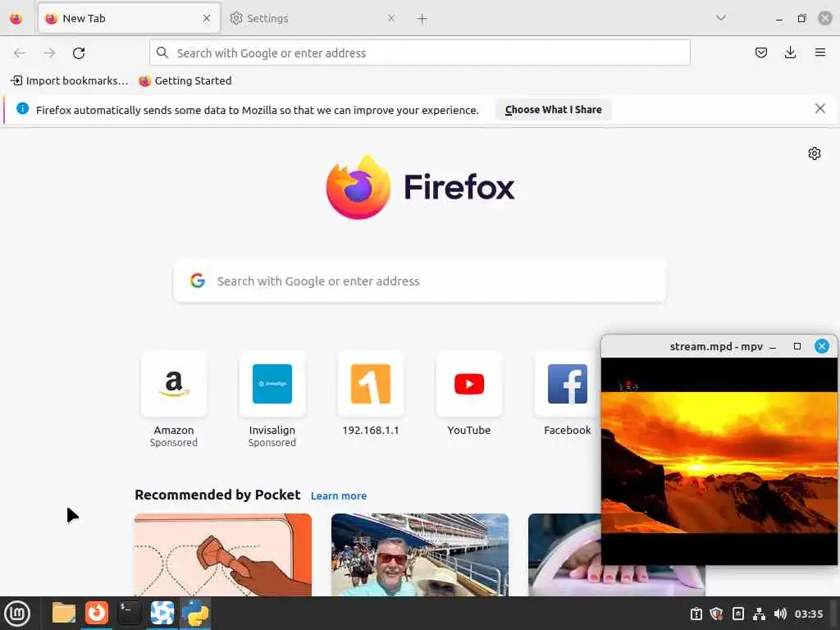The image size is (840, 630).
Task: Focus the address bar search field
Action: pos(420,53)
